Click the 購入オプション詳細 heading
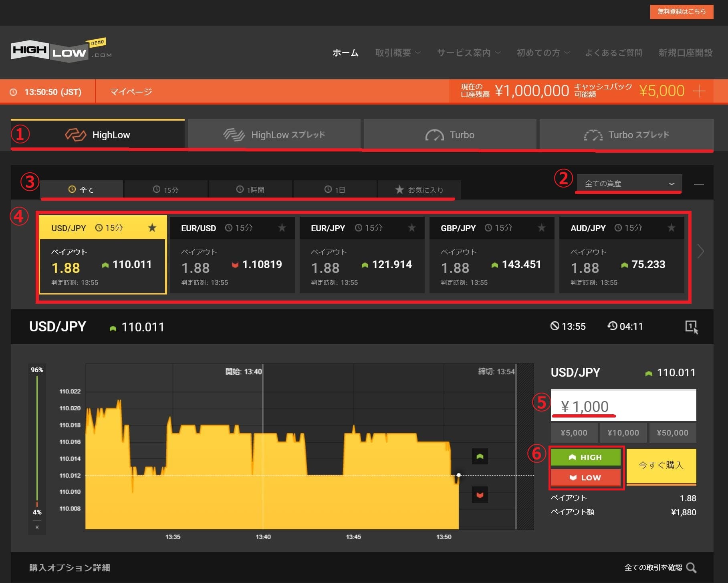Image resolution: width=728 pixels, height=583 pixels. (70, 568)
